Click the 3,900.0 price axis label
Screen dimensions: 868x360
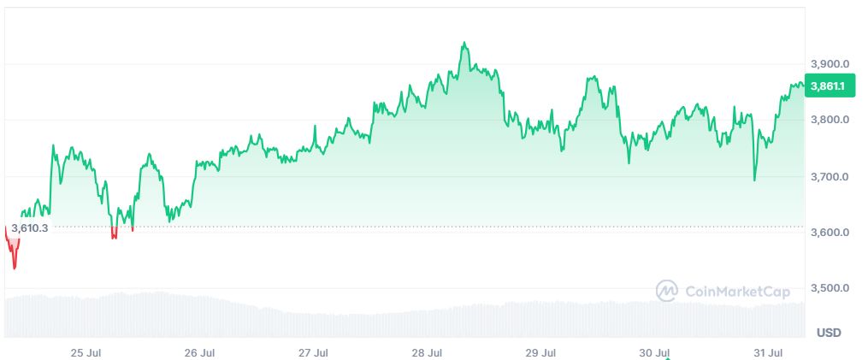tap(830, 64)
